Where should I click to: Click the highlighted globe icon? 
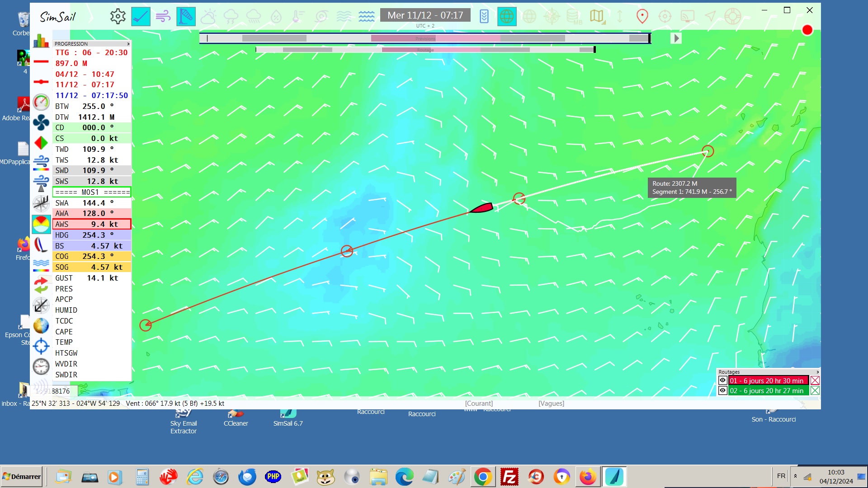[x=506, y=17]
